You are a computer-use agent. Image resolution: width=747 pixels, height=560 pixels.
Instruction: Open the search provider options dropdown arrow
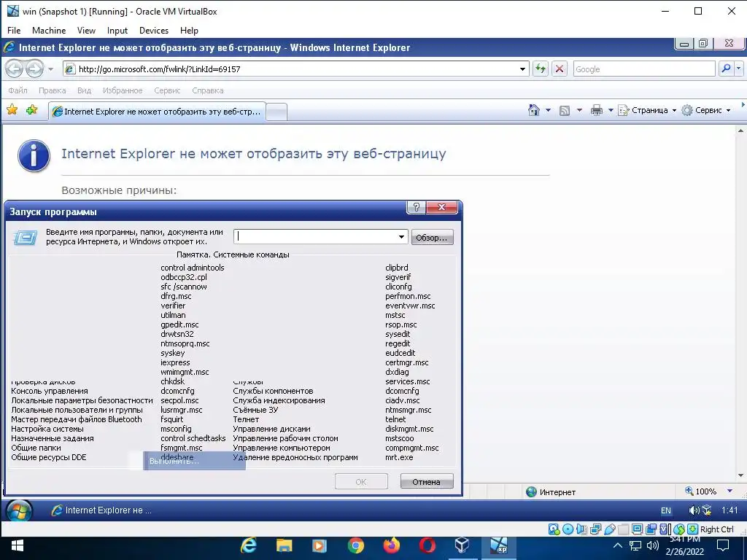(739, 69)
